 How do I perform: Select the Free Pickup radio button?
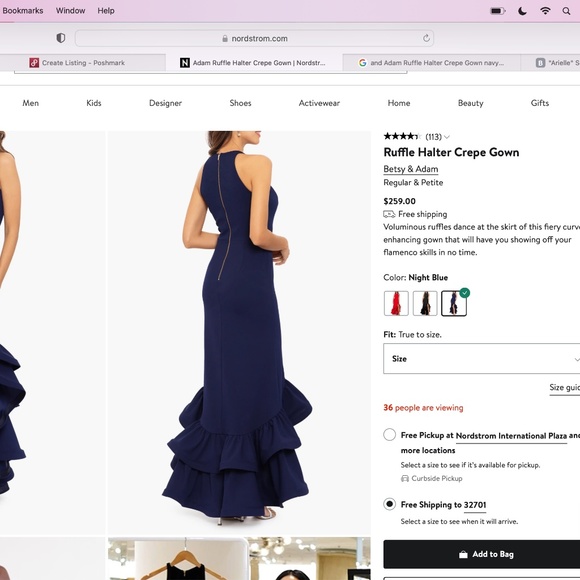(390, 434)
